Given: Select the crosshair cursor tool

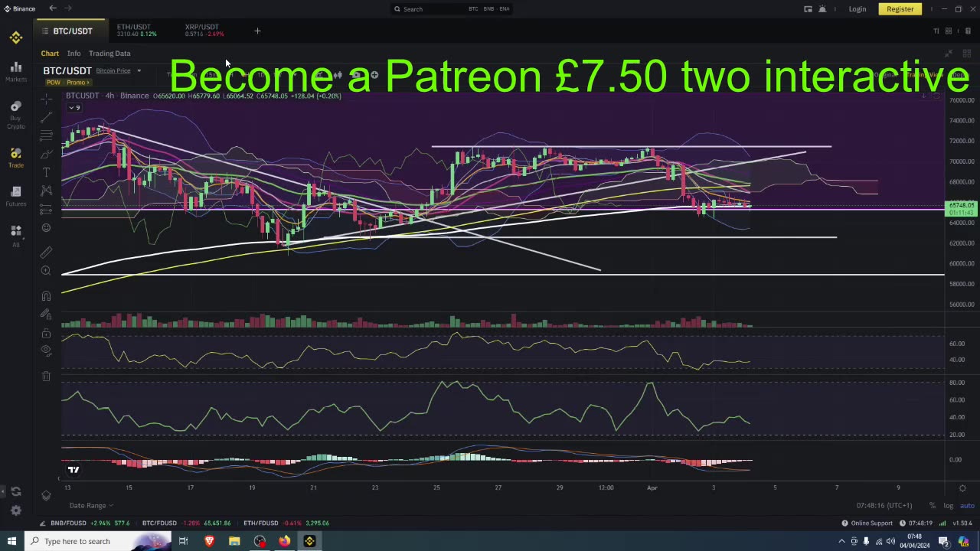Looking at the screenshot, I should [x=46, y=99].
